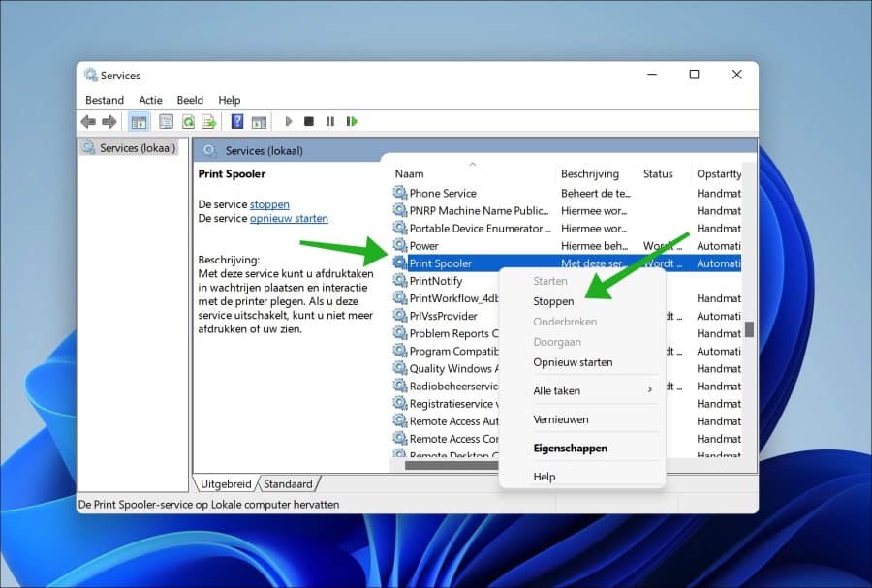Click the Pause service toolbar icon
This screenshot has width=872, height=588.
(330, 121)
